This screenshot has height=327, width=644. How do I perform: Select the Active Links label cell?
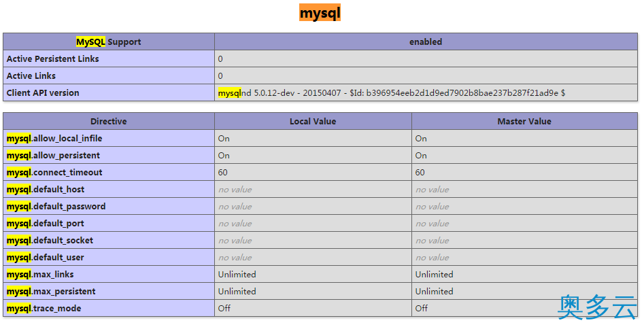pyautogui.click(x=108, y=75)
